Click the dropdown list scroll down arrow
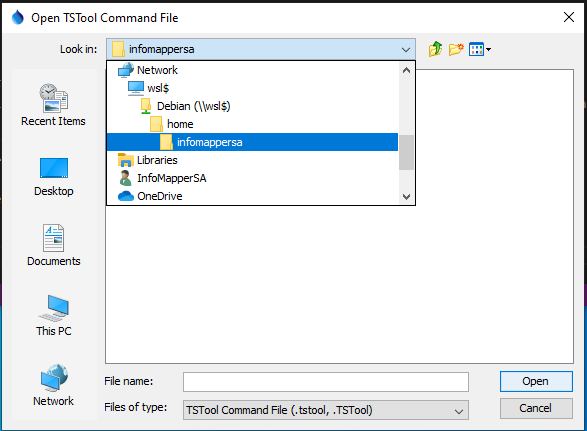Screen dimensions: 587x431 click(x=406, y=196)
